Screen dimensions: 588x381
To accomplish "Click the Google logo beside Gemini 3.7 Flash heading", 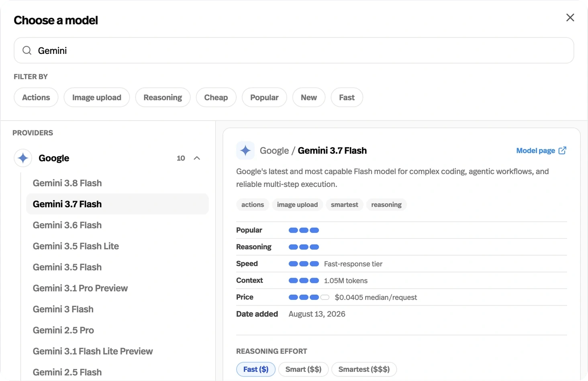I will pos(245,151).
